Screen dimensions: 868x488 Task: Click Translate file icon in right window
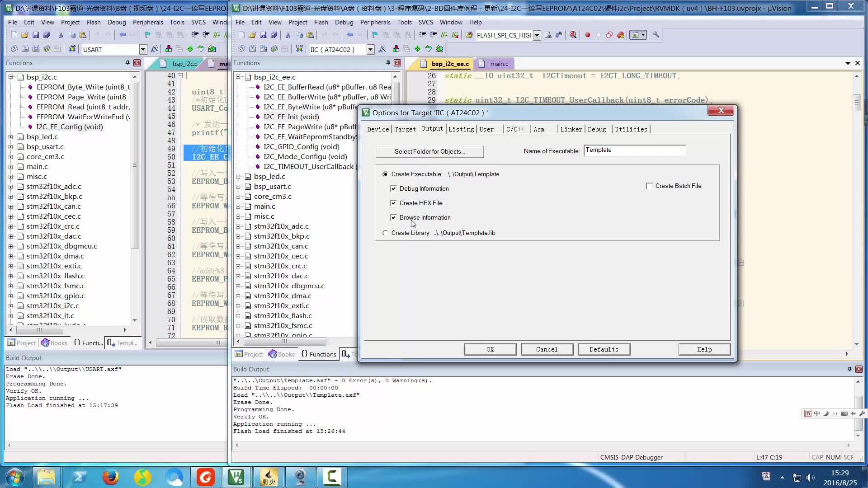click(x=241, y=49)
